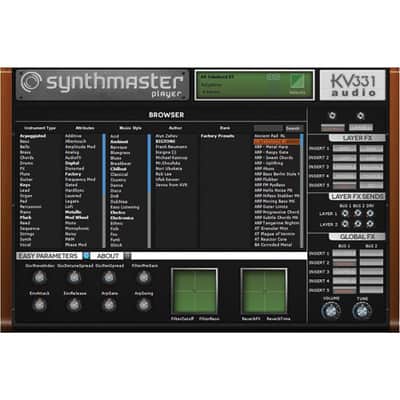Click the ArpGate knob
The height and width of the screenshot is (400, 400).
click(x=109, y=304)
